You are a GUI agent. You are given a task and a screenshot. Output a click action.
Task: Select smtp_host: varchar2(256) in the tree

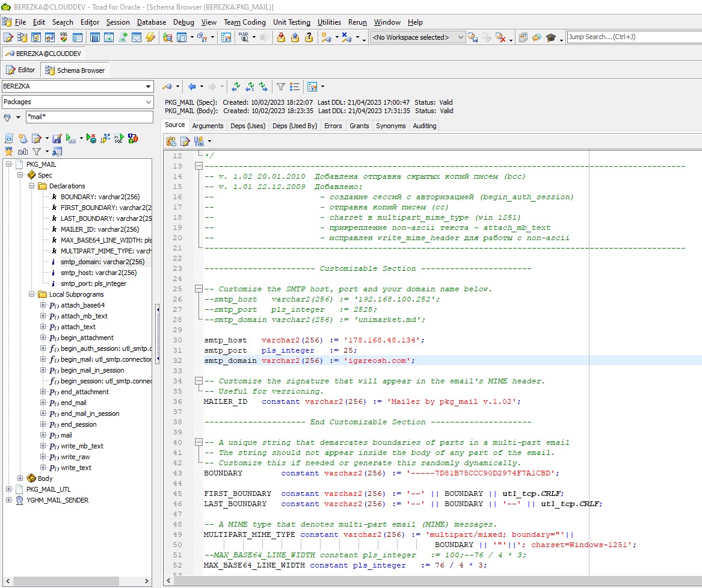click(99, 273)
